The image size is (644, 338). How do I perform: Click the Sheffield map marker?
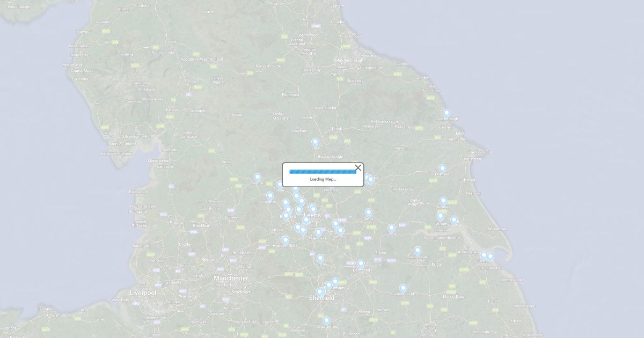(x=320, y=292)
